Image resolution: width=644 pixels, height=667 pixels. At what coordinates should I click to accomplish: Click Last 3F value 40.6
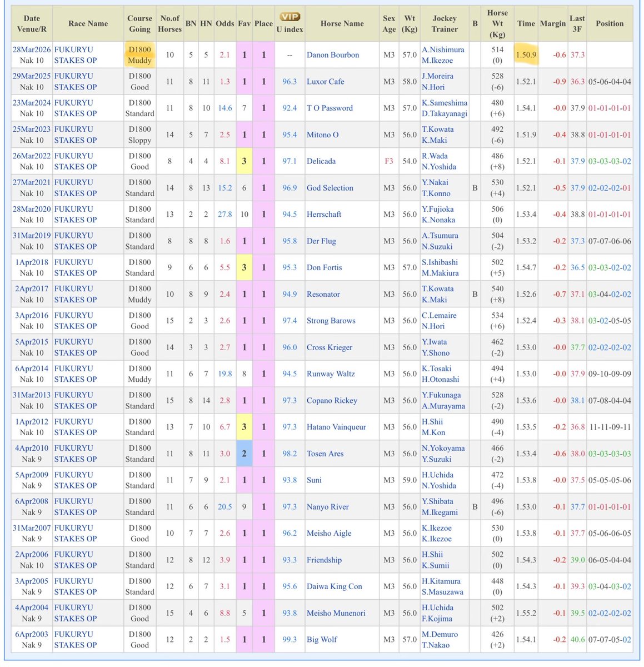577,640
